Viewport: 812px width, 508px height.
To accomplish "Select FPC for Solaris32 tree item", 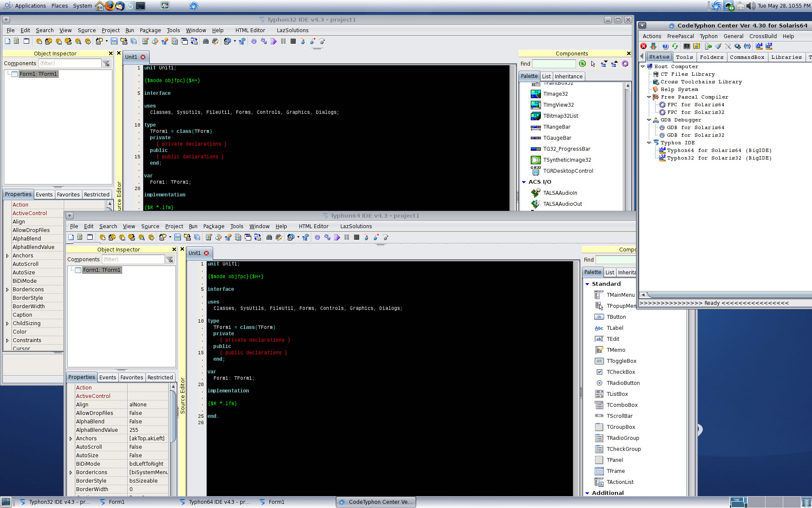I will [695, 113].
